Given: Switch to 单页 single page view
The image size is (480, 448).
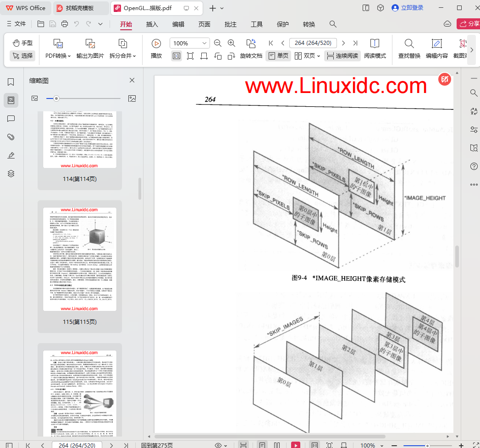Looking at the screenshot, I should pos(278,56).
